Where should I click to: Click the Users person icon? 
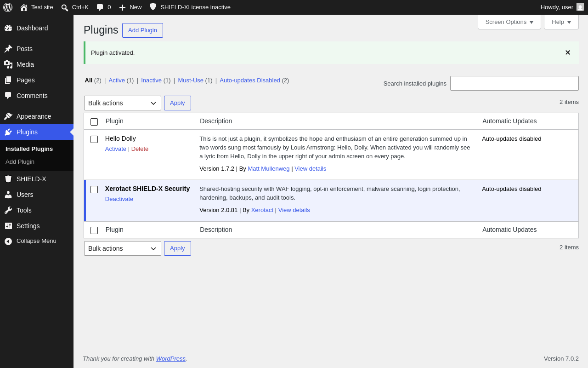point(8,195)
